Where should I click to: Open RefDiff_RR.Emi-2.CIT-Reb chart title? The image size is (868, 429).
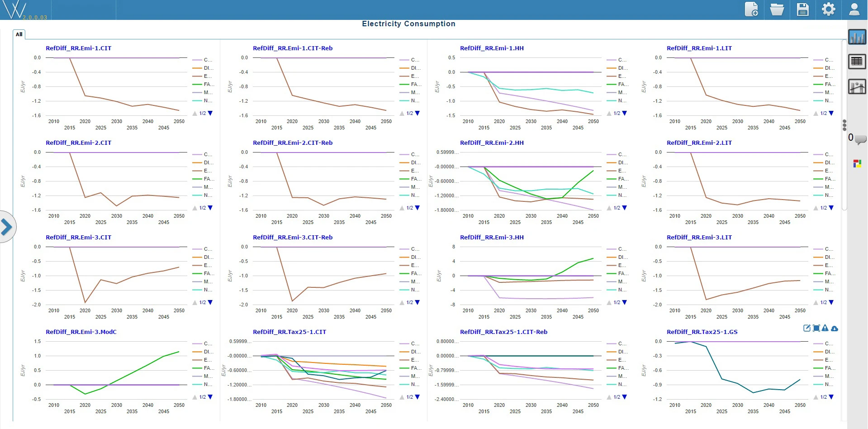coord(293,143)
